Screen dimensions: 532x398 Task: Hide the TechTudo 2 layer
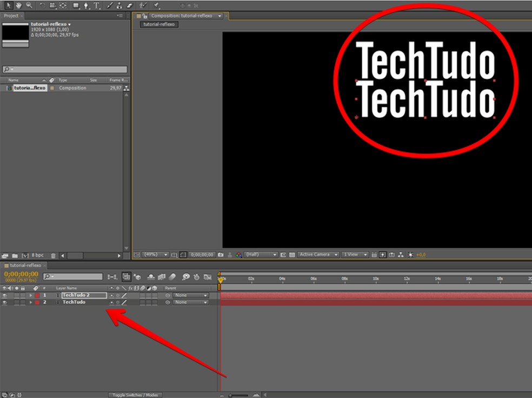[x=5, y=296]
